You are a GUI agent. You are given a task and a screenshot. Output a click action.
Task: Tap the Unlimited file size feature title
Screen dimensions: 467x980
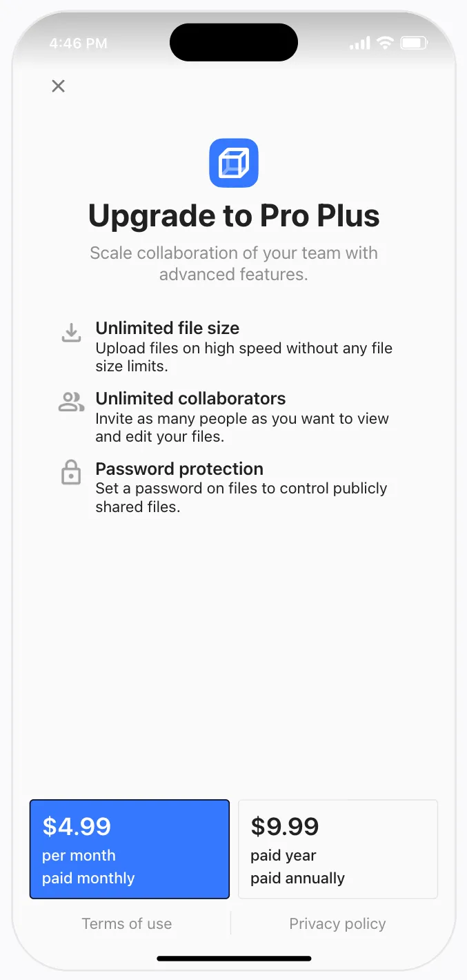point(168,328)
